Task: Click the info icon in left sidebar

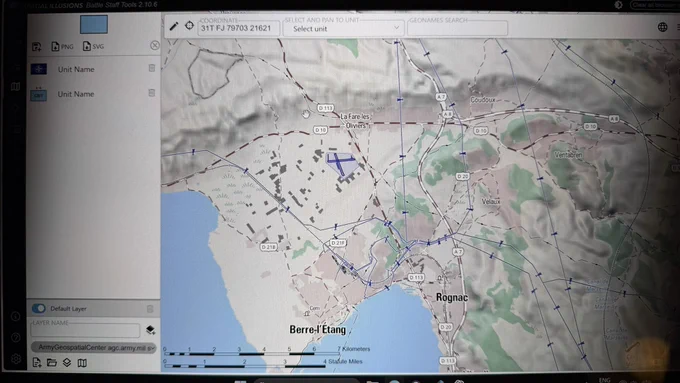Action: (x=15, y=316)
